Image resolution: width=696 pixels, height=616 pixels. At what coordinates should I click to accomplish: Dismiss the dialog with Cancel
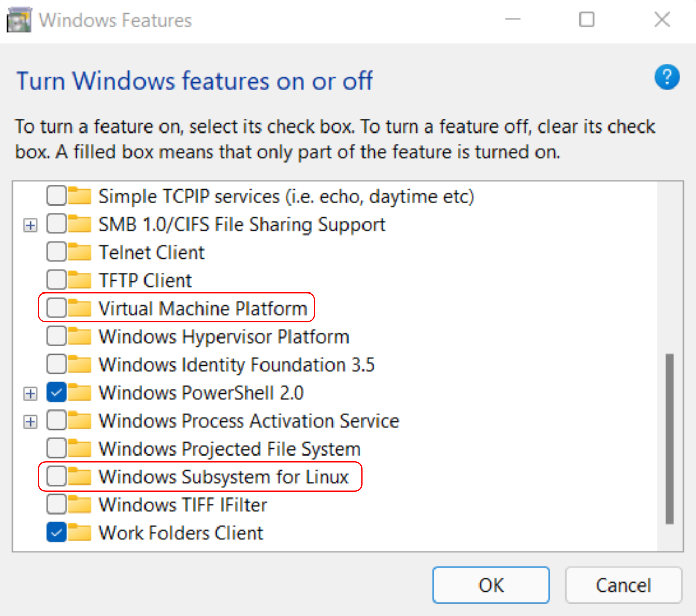623,585
